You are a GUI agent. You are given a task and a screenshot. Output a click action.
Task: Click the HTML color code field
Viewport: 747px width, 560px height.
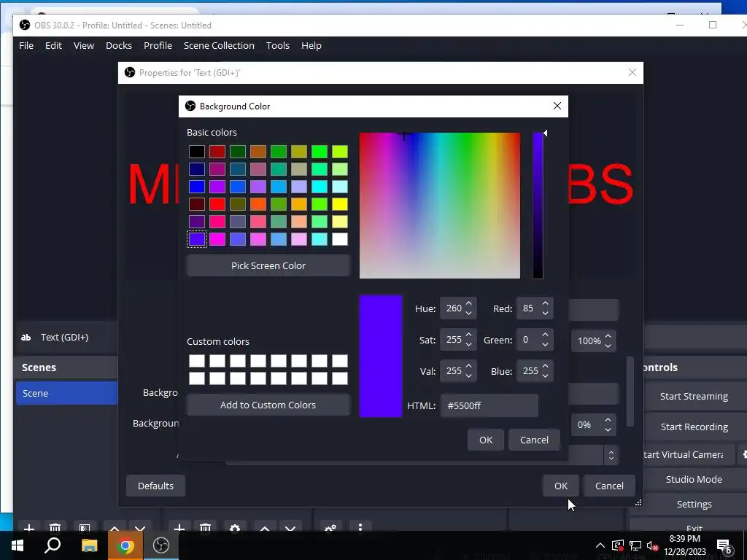coord(489,405)
